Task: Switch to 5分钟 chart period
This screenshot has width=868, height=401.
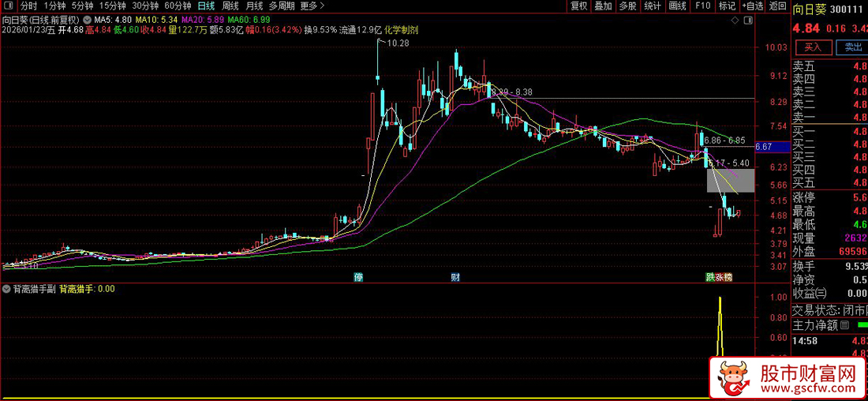Action: point(83,6)
